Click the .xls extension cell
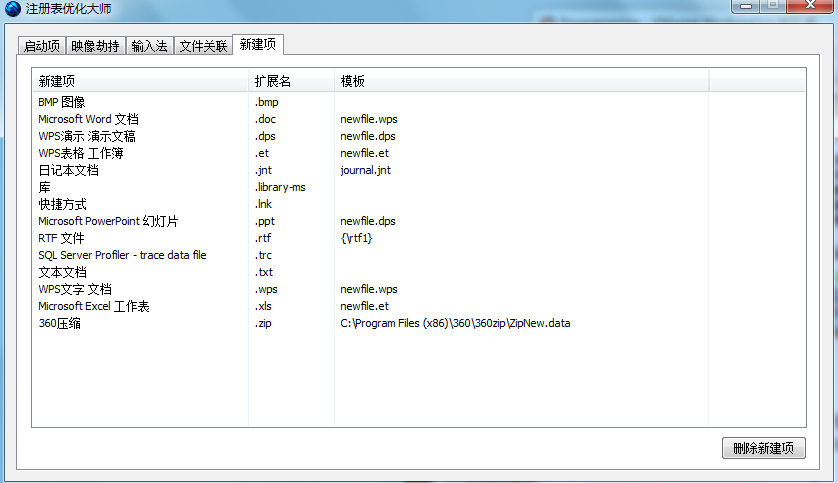The width and height of the screenshot is (838, 483). pyautogui.click(x=263, y=306)
